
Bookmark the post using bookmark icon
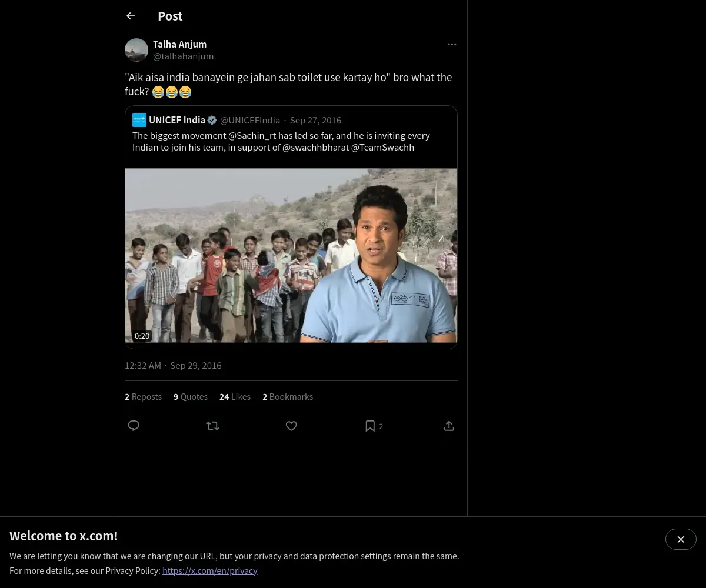[x=370, y=426]
